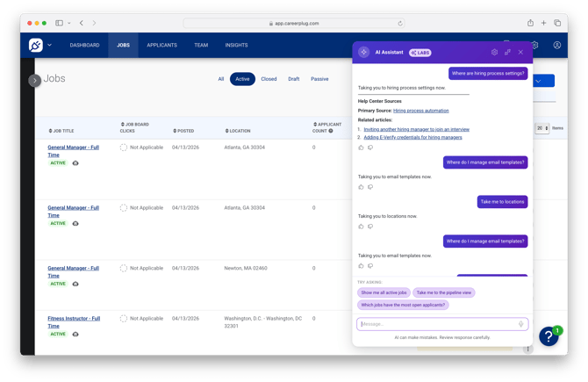Thumbs up the hiring process settings response

361,148
